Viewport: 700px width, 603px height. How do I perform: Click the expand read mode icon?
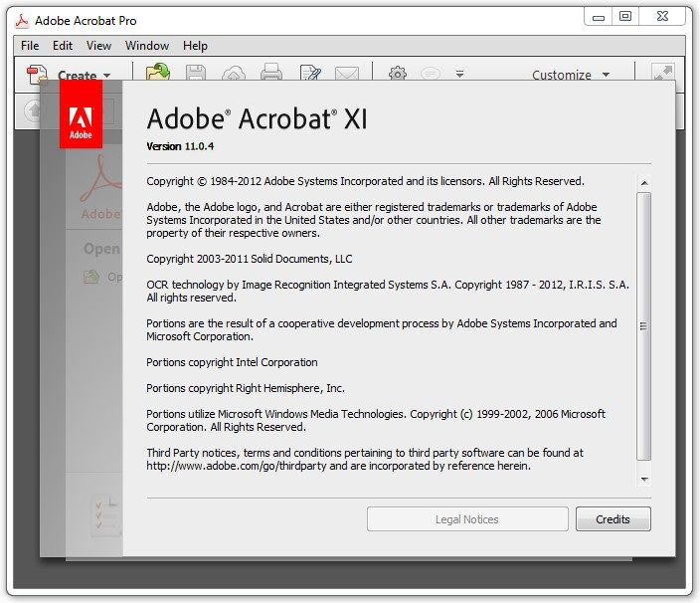pyautogui.click(x=663, y=72)
